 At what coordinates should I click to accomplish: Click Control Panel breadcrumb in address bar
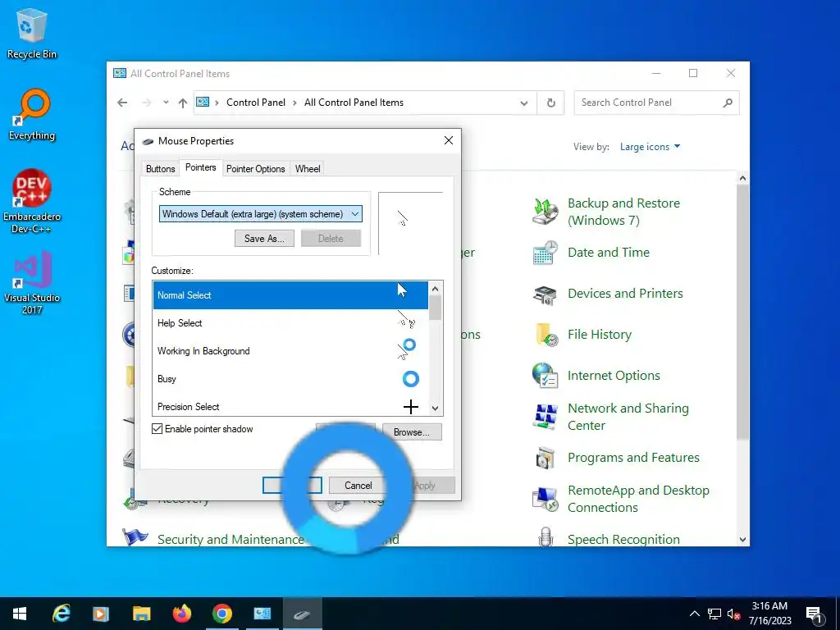256,103
